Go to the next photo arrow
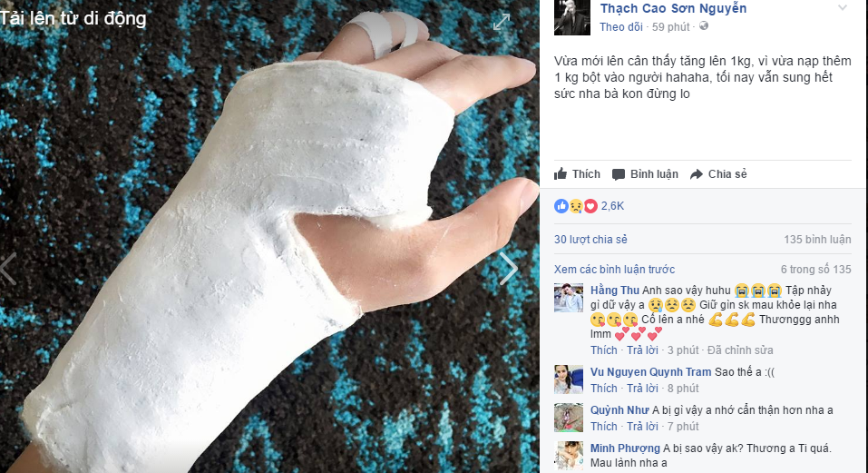The height and width of the screenshot is (473, 868). click(508, 269)
